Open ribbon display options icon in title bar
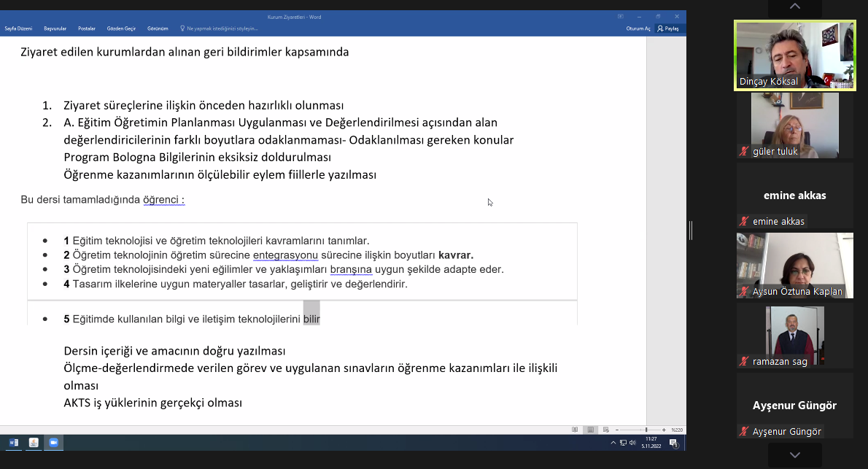Image resolution: width=868 pixels, height=469 pixels. click(x=621, y=16)
